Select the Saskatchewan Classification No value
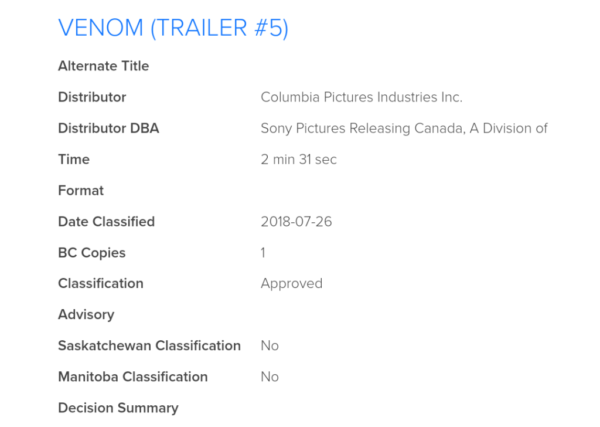This screenshot has height=427, width=600. pos(270,346)
